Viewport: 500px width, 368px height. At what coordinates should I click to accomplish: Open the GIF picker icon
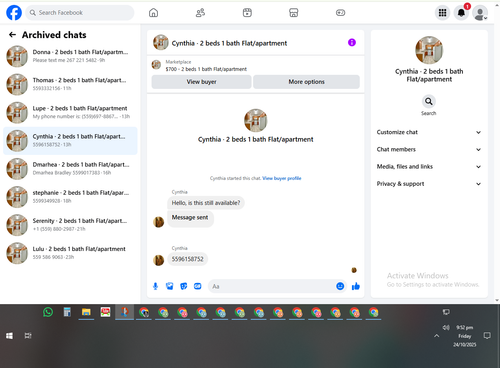coord(198,286)
